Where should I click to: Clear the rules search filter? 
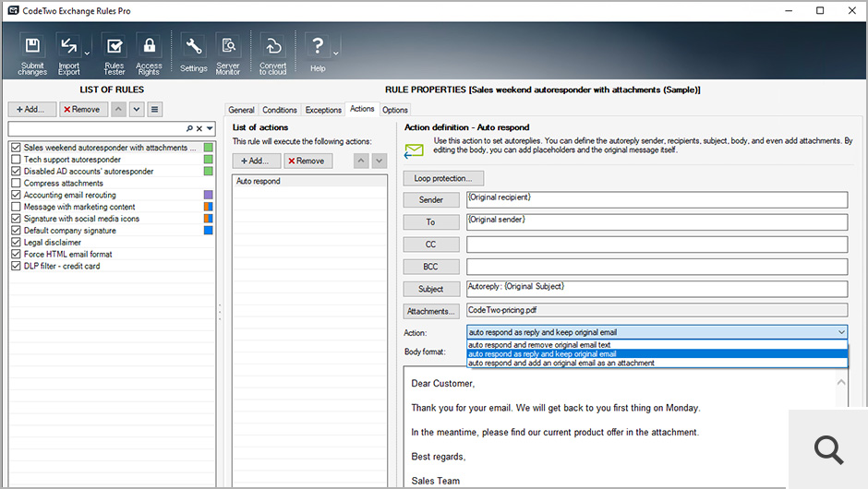coord(199,128)
